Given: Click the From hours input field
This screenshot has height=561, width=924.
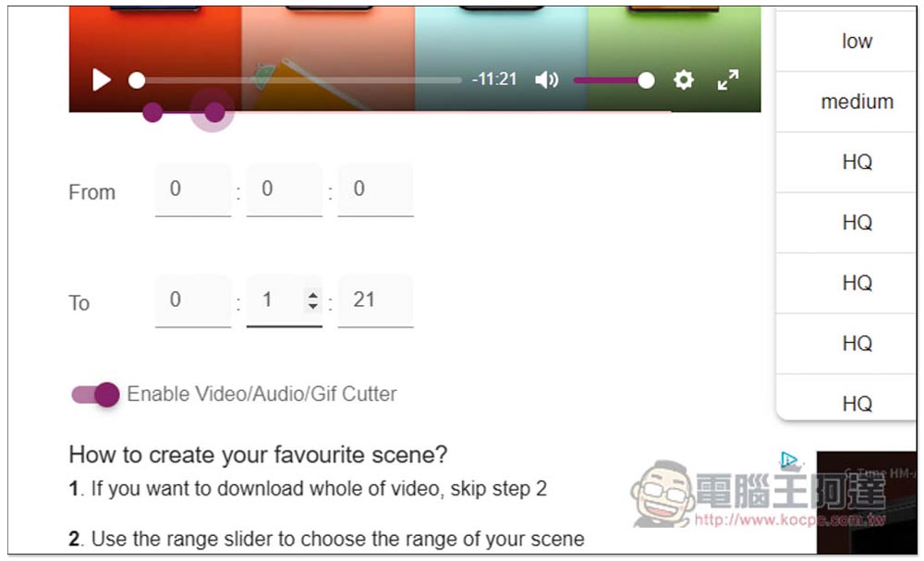Looking at the screenshot, I should (193, 189).
